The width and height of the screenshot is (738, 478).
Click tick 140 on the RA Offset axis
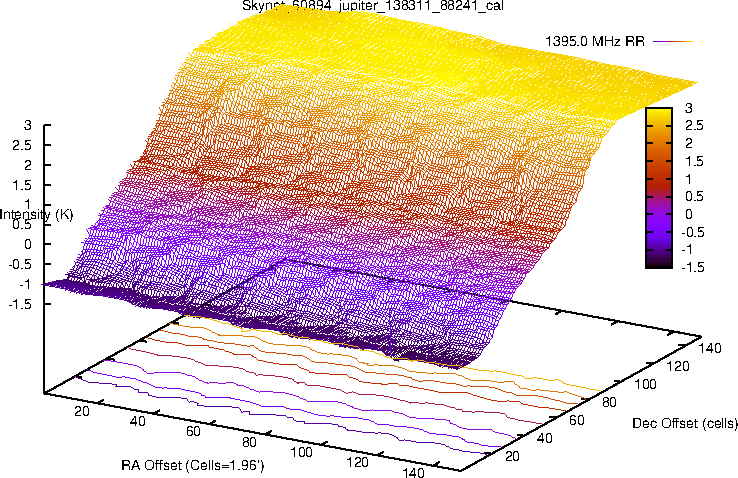click(414, 472)
